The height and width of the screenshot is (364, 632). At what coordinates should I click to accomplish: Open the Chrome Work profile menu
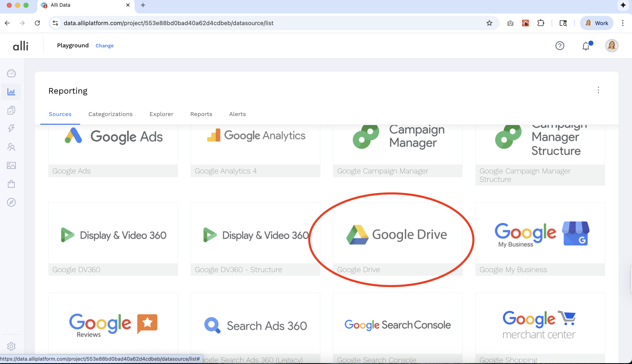[x=596, y=23]
